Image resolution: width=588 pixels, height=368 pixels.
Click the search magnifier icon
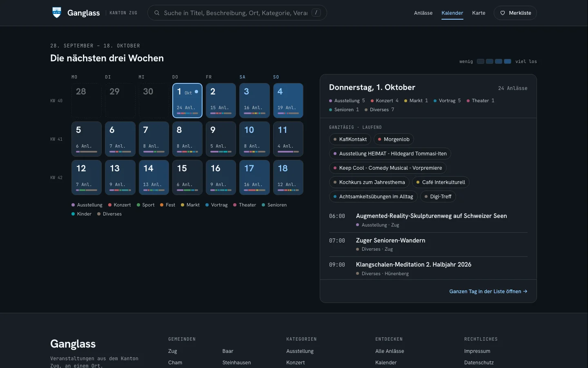pyautogui.click(x=157, y=13)
